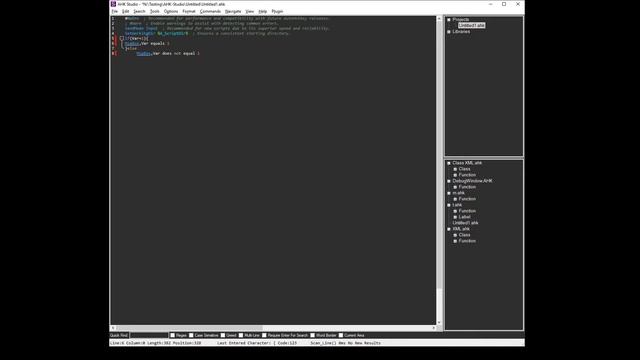This screenshot has width=640, height=360.
Task: Collapse the Class XML.ahk node
Action: click(449, 163)
